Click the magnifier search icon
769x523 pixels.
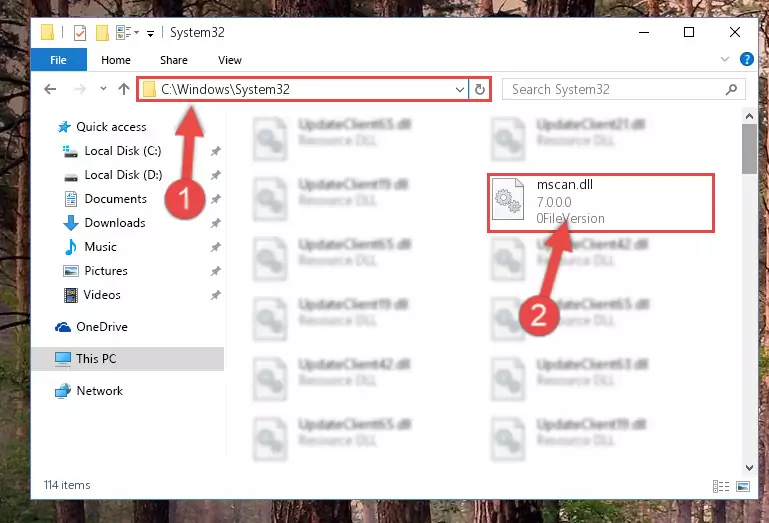[731, 89]
